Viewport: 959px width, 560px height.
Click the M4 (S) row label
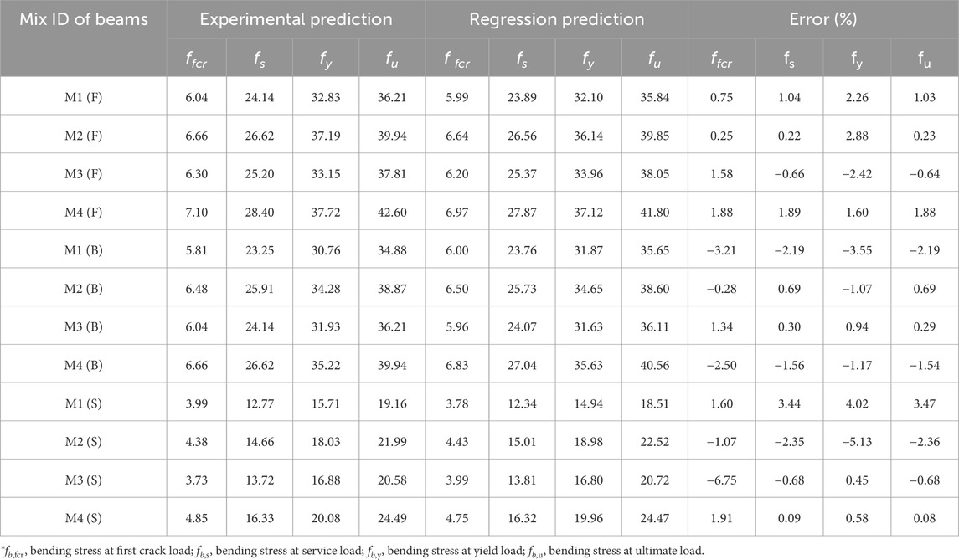click(83, 518)
